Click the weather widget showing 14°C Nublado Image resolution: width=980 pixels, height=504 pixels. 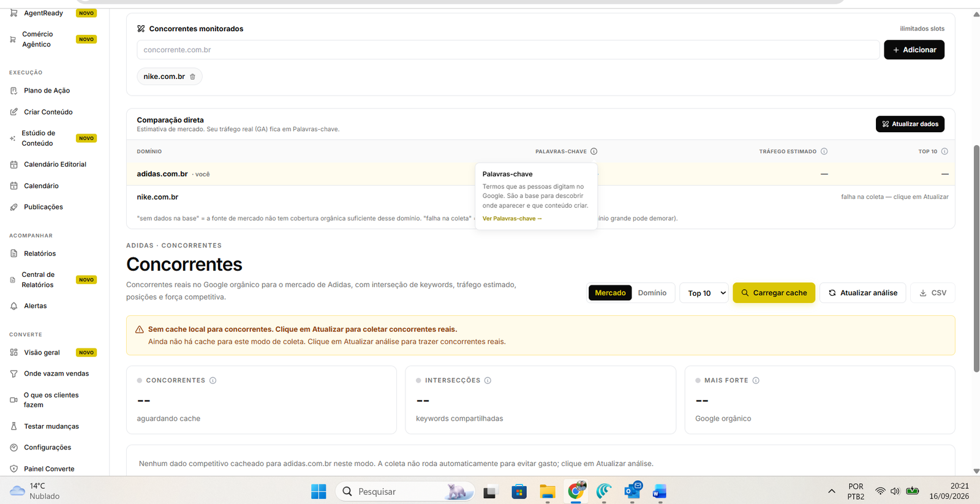36,491
